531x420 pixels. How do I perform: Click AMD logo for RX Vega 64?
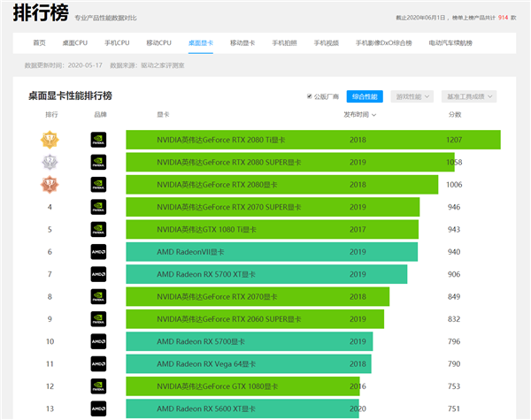click(x=98, y=363)
